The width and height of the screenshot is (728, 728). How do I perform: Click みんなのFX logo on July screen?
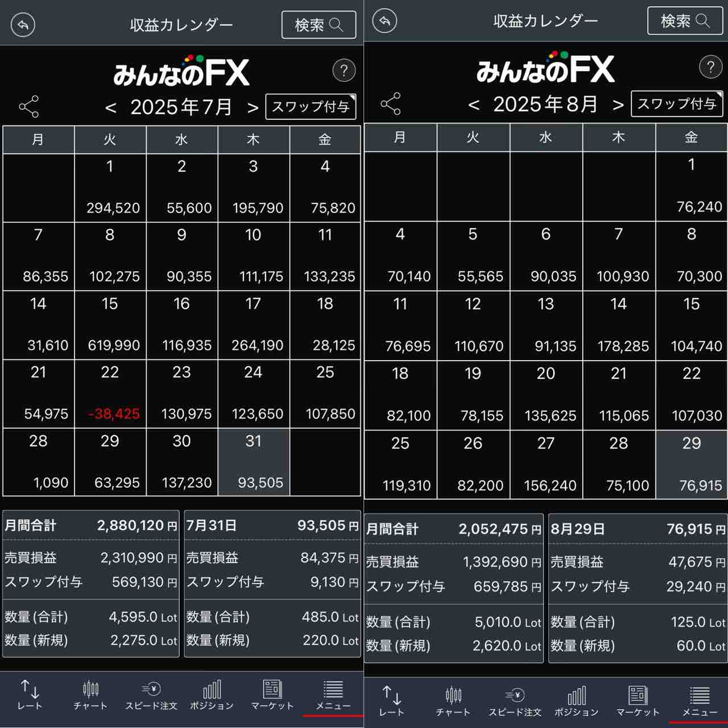(x=181, y=71)
